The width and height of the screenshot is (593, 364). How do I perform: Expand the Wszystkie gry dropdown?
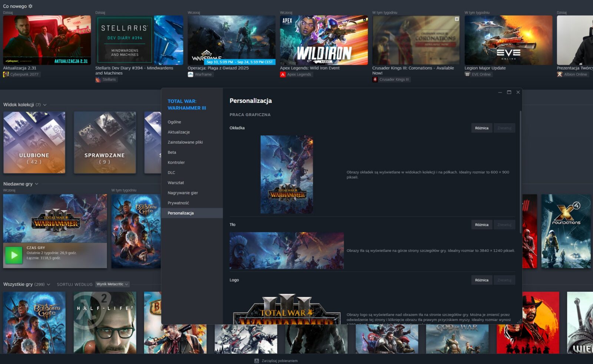point(49,284)
